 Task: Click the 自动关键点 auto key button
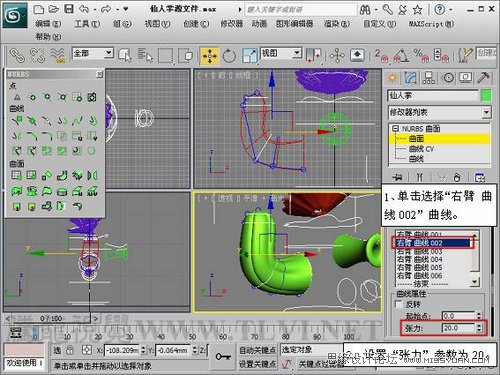tap(257, 350)
